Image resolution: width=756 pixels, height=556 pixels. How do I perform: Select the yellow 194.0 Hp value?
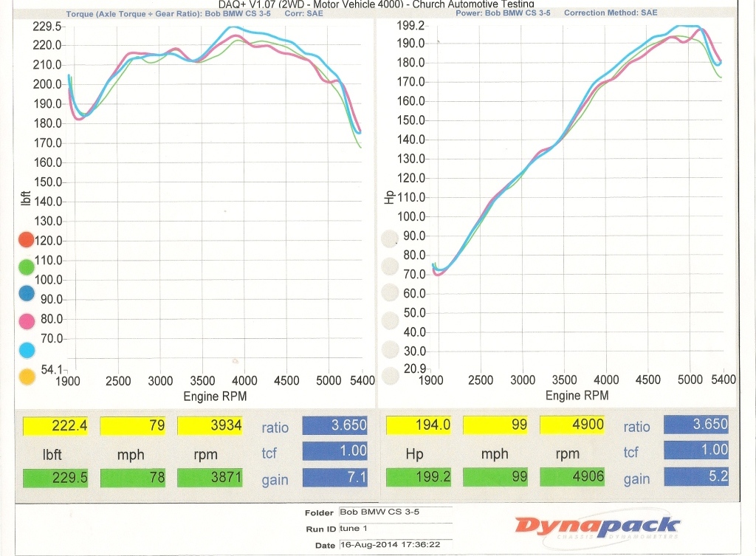[x=419, y=425]
